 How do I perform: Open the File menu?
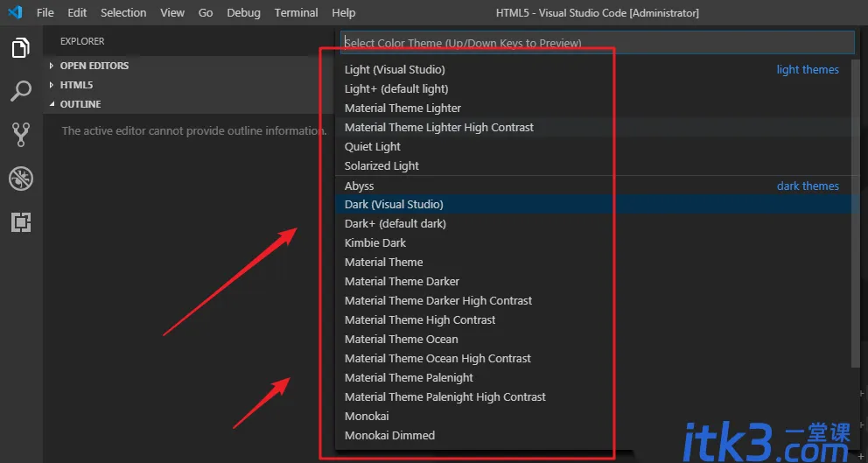click(x=45, y=12)
